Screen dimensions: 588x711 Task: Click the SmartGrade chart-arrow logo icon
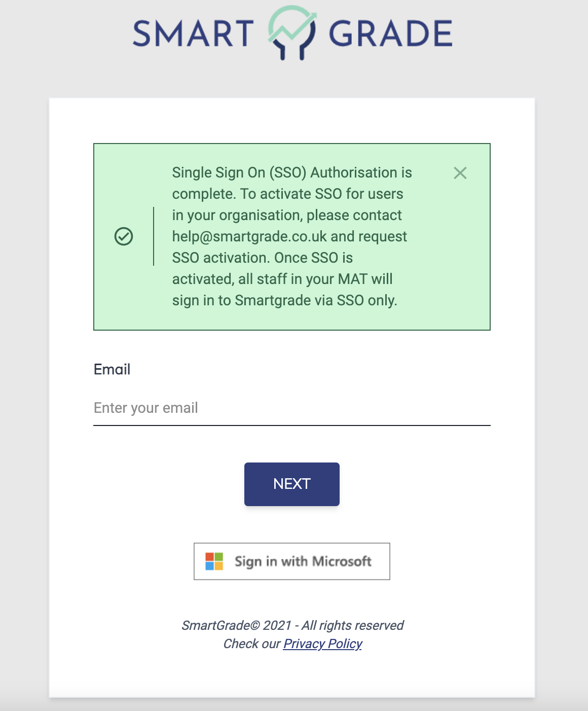[292, 32]
